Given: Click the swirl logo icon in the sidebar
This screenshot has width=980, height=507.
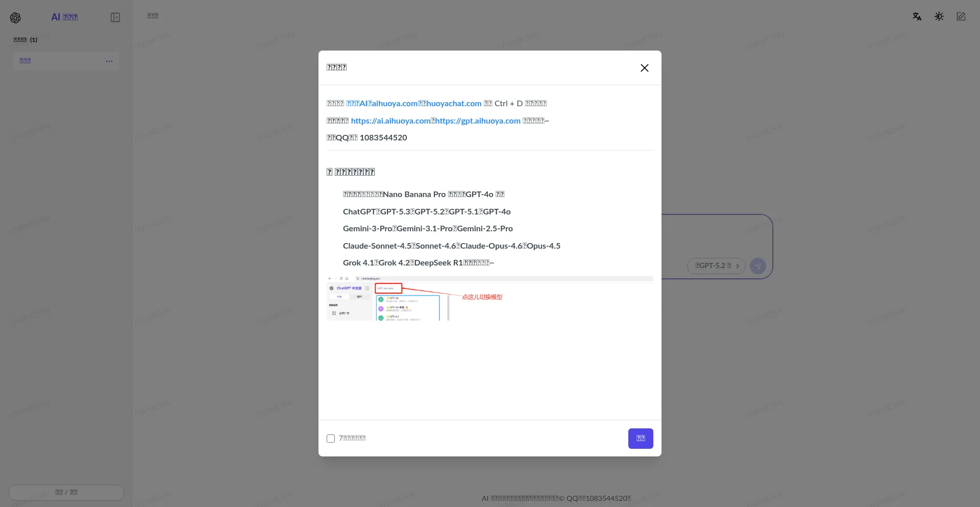Looking at the screenshot, I should click(15, 18).
